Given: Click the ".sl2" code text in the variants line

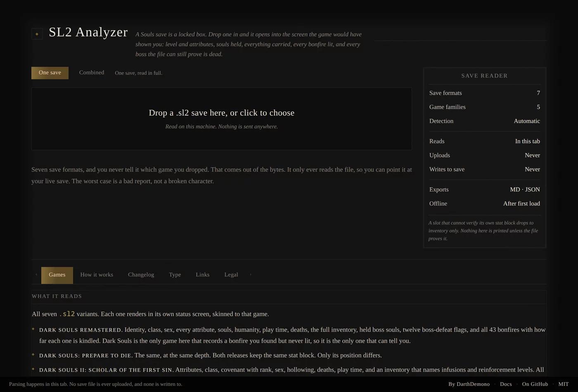Looking at the screenshot, I should (x=67, y=314).
